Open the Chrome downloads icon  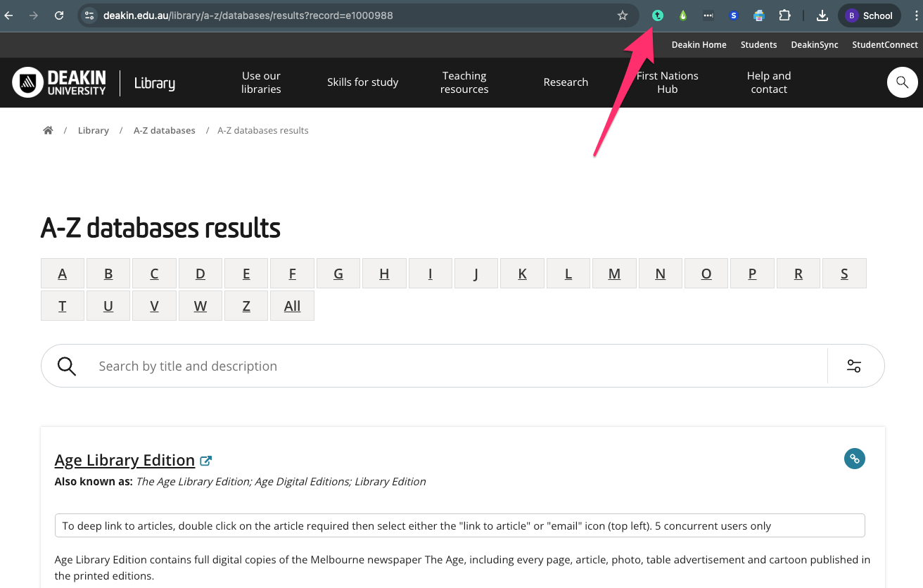click(822, 15)
